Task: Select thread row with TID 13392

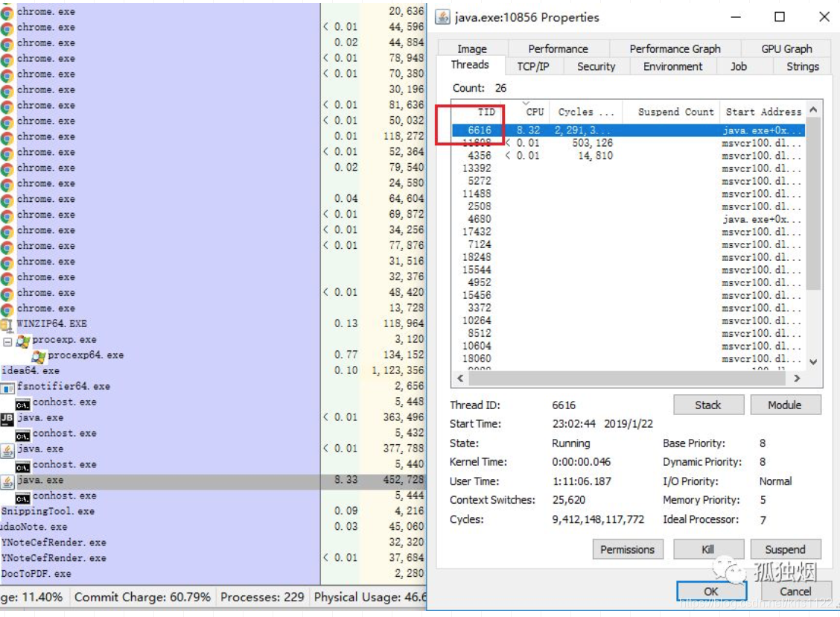Action: coord(628,168)
